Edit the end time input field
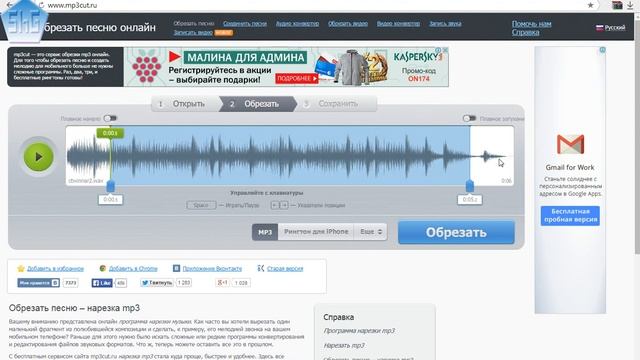 click(x=469, y=200)
